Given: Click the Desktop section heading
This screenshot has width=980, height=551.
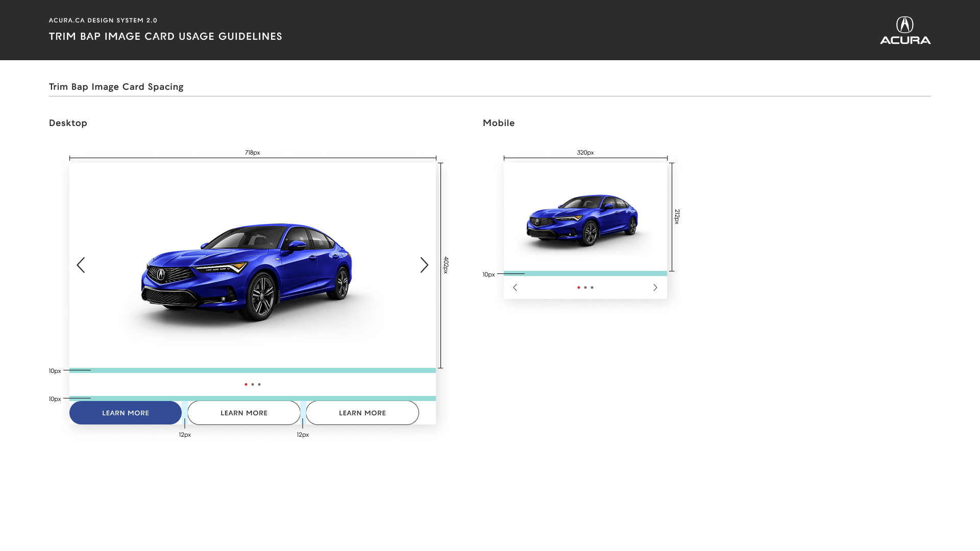Looking at the screenshot, I should pos(68,123).
